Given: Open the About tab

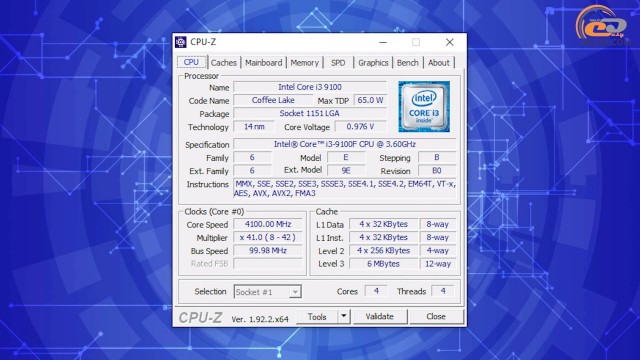Looking at the screenshot, I should point(439,63).
